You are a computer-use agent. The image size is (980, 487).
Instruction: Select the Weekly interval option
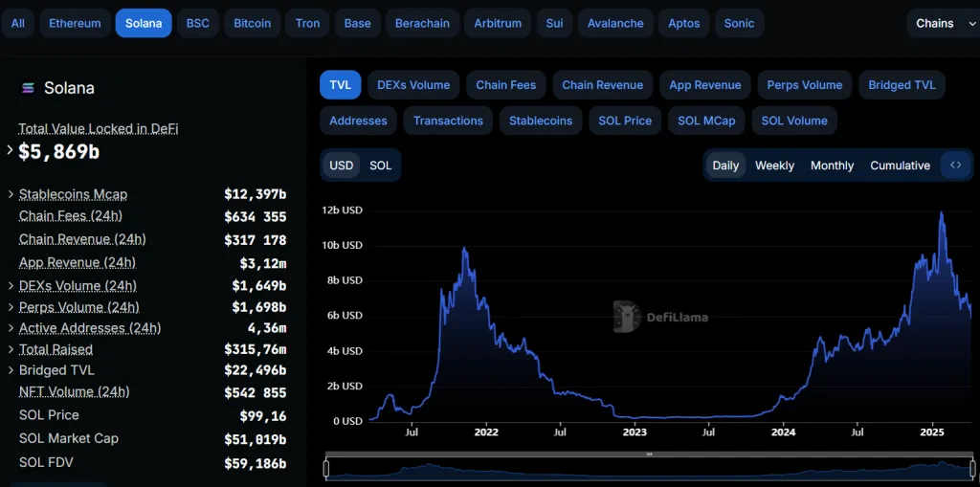tap(774, 166)
